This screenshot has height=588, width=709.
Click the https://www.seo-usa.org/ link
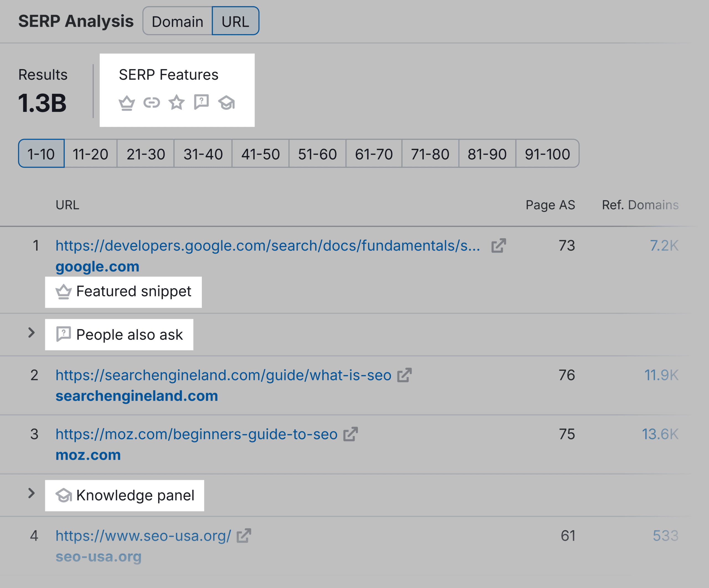(x=143, y=536)
